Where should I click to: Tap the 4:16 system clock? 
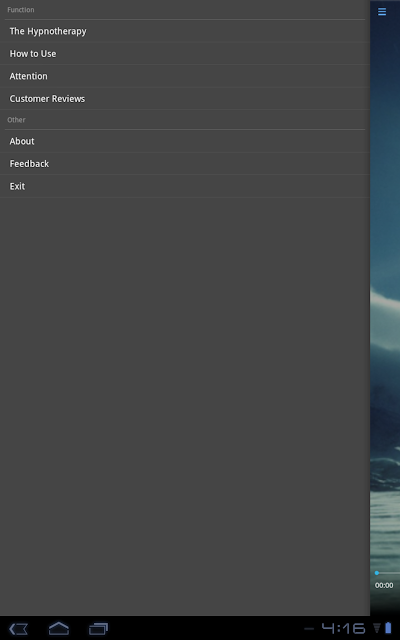point(343,628)
